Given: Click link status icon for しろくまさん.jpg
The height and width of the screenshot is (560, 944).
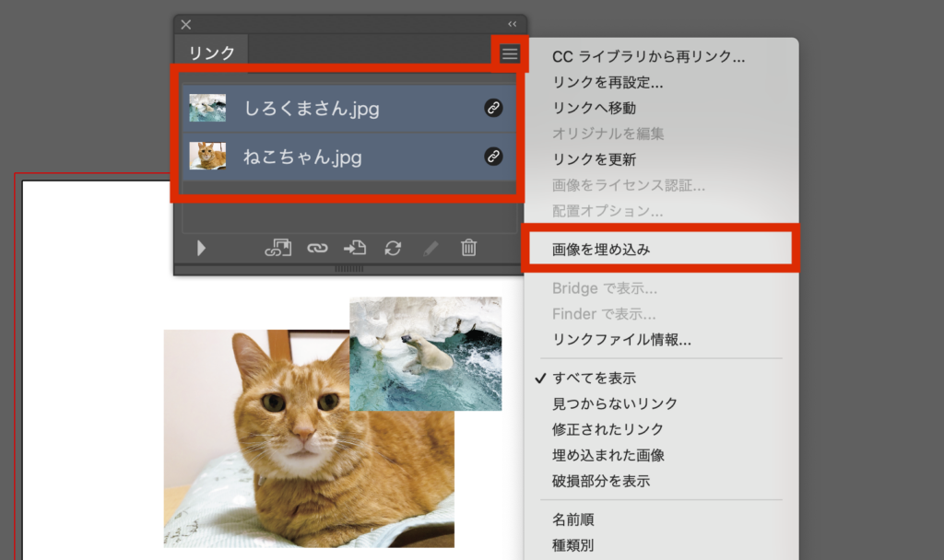Looking at the screenshot, I should coord(493,108).
